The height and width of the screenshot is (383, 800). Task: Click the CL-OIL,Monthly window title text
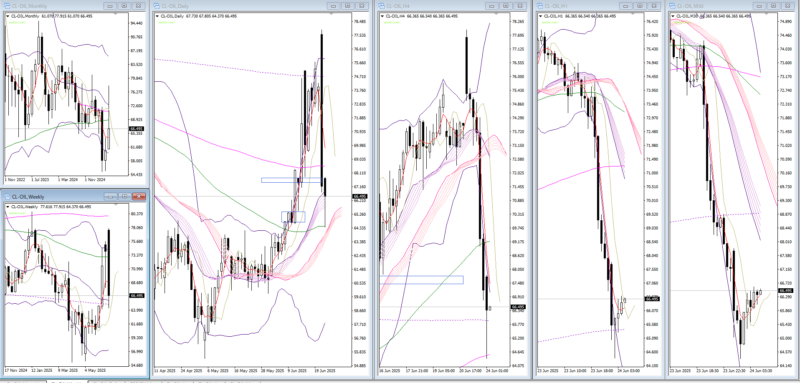[29, 6]
